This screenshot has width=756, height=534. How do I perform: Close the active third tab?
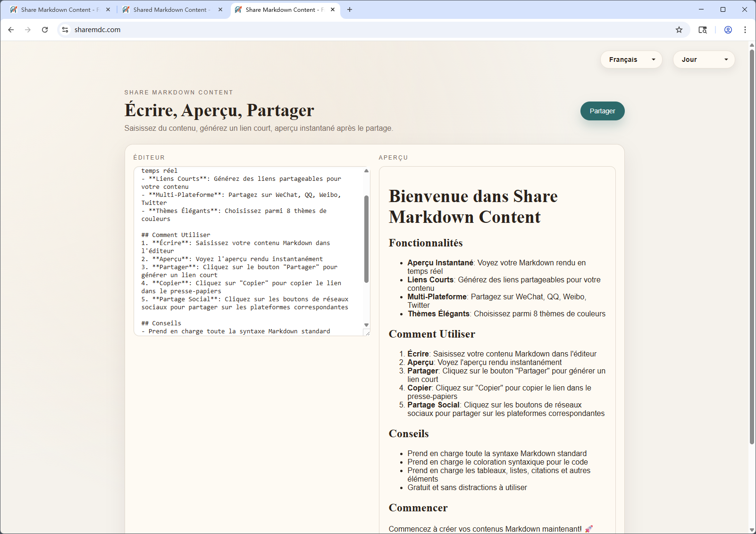pos(333,9)
